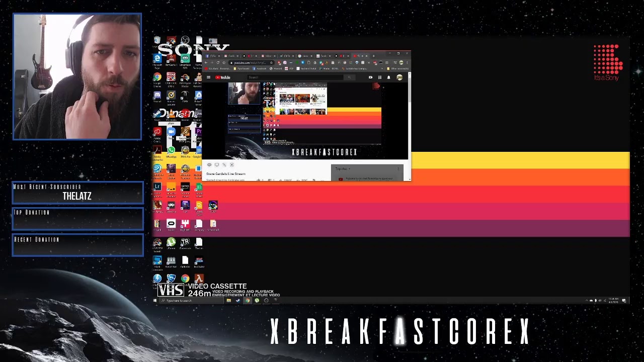Click the Chrome home button
644x362 pixels.
224,62
